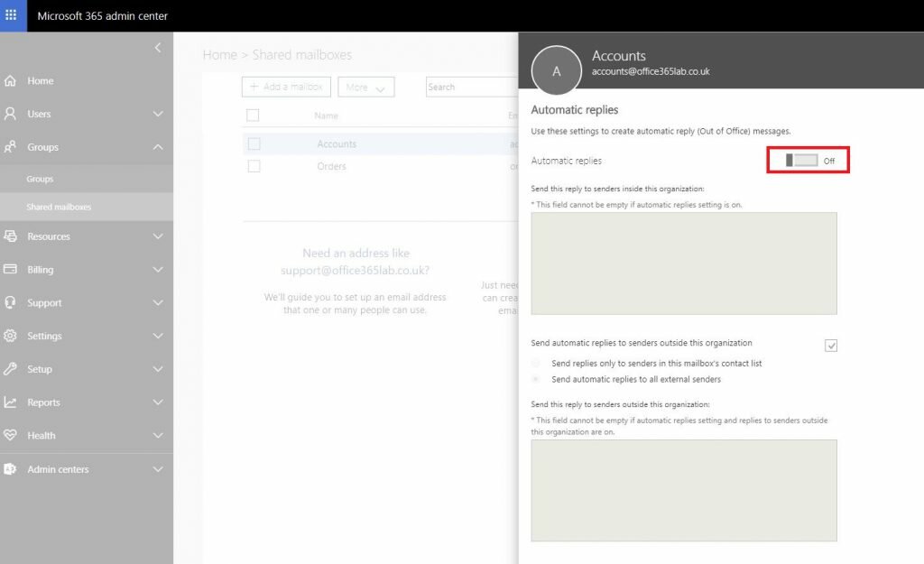Click the Settings gear icon
The width and height of the screenshot is (924, 564).
click(x=10, y=336)
